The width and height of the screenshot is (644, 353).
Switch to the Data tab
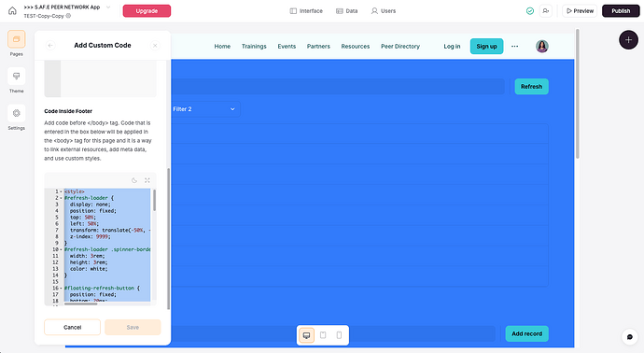(x=346, y=11)
